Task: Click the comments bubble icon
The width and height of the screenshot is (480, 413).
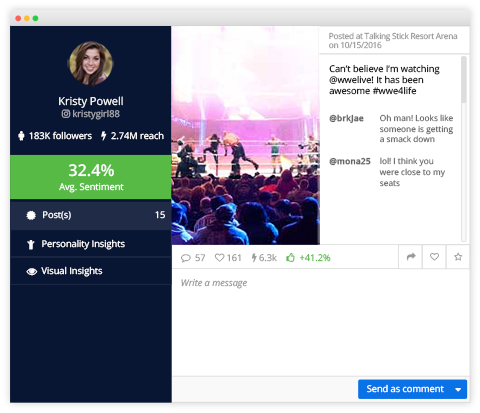Action: click(186, 258)
